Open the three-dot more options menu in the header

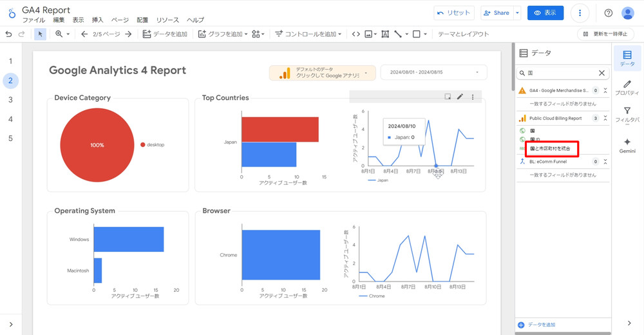tap(580, 13)
